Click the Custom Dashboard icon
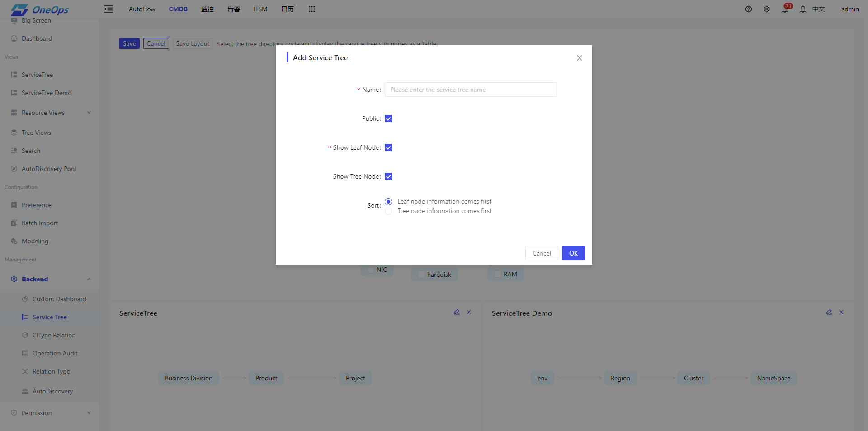 pyautogui.click(x=25, y=299)
